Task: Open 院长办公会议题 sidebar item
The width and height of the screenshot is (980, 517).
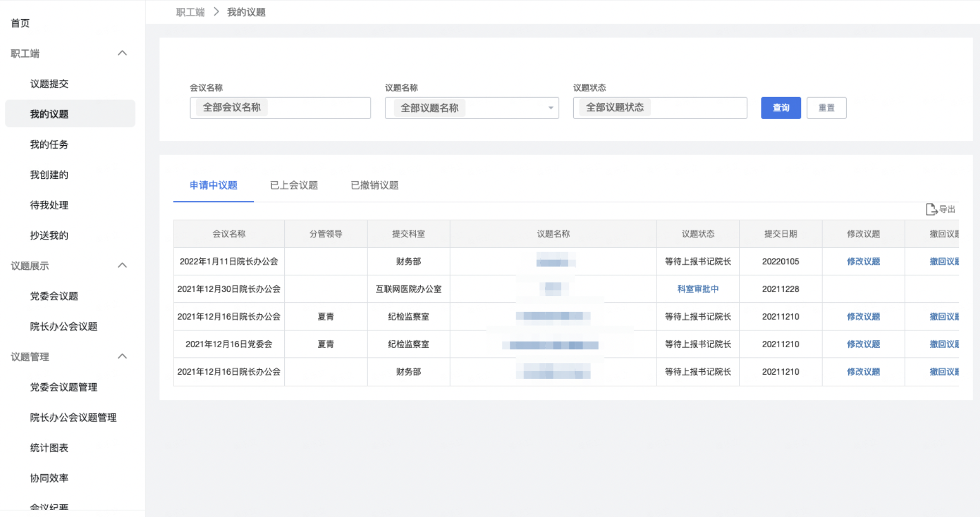Action: [x=63, y=326]
